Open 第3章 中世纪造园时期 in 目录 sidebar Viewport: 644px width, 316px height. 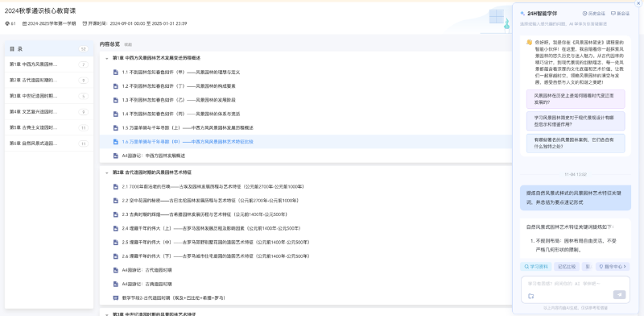click(49, 96)
